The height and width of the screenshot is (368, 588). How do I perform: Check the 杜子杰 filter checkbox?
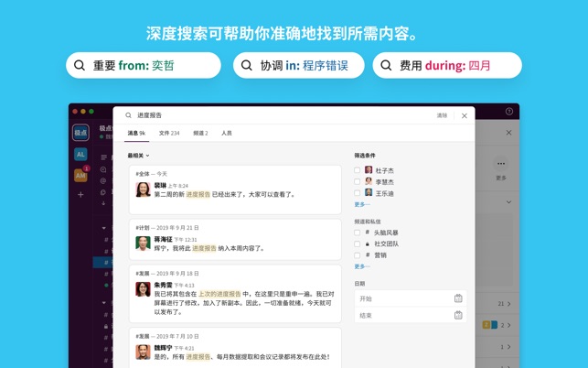point(357,170)
